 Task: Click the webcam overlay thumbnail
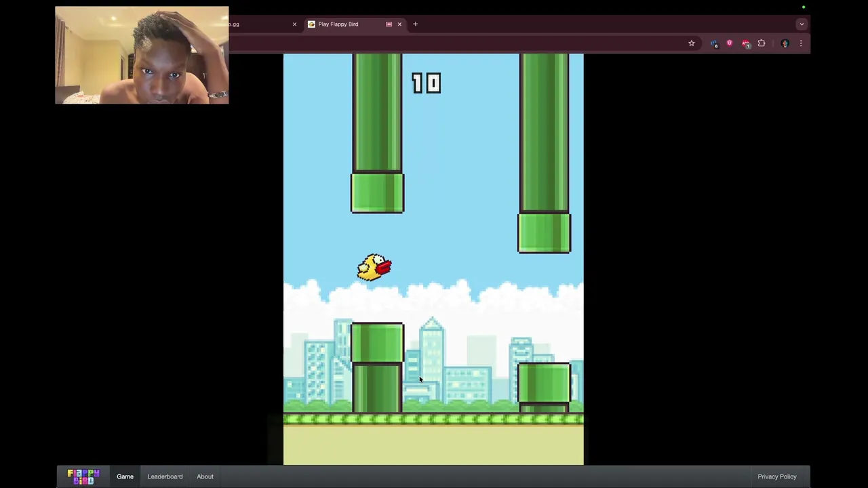[142, 55]
